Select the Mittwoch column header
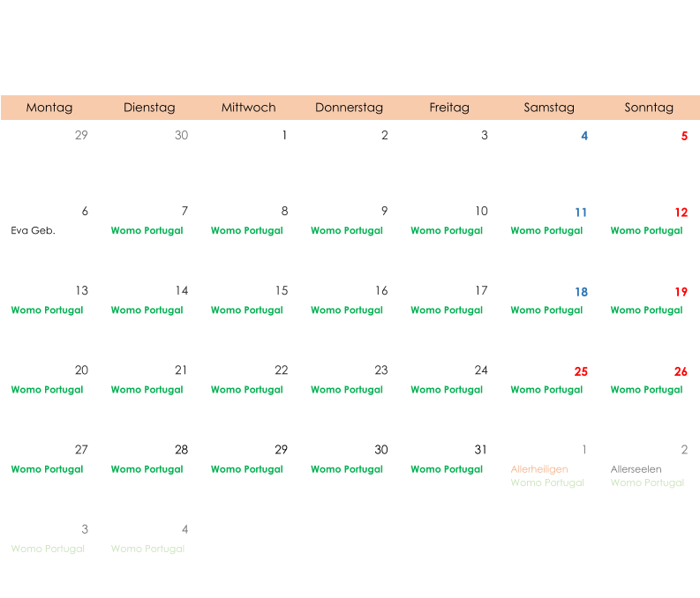The width and height of the screenshot is (700, 598). (x=248, y=108)
